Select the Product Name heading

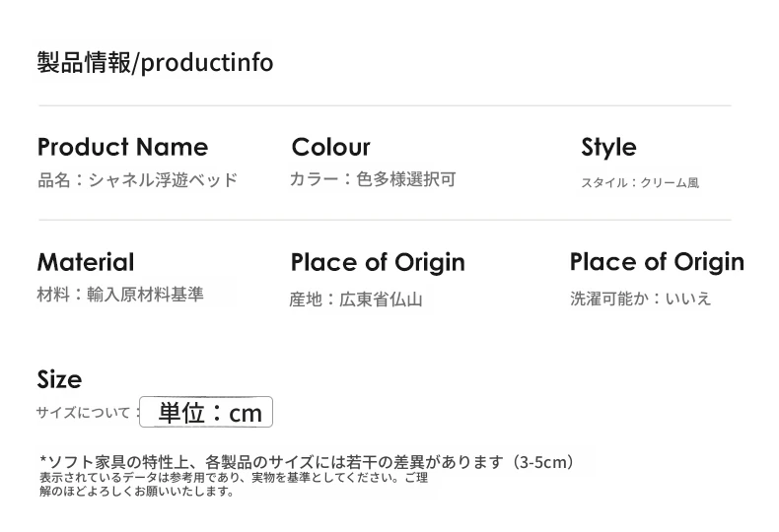coord(122,148)
